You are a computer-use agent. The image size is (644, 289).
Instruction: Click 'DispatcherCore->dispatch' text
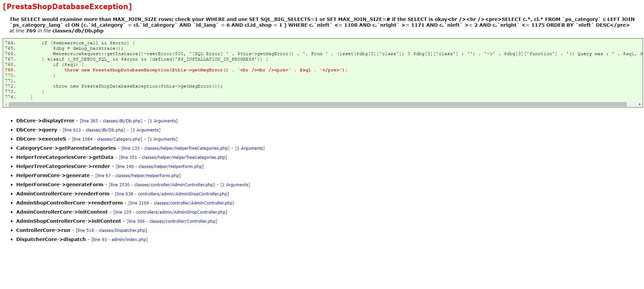pos(51,239)
